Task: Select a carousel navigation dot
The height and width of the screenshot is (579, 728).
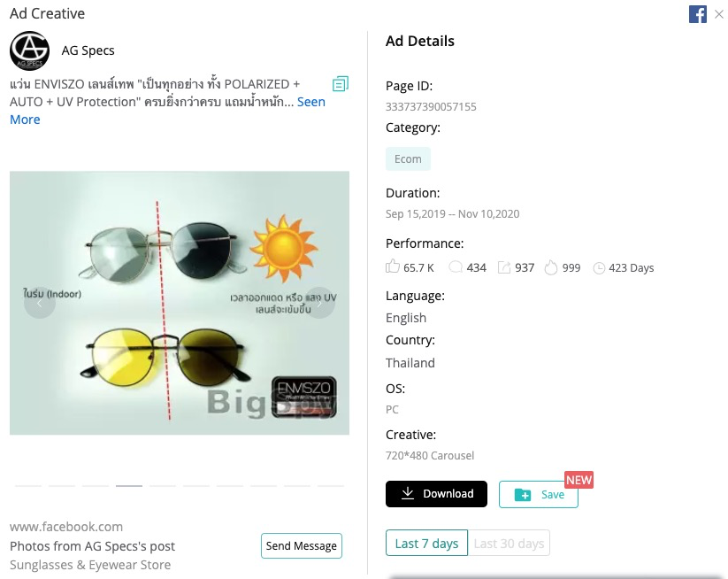Action: point(129,485)
